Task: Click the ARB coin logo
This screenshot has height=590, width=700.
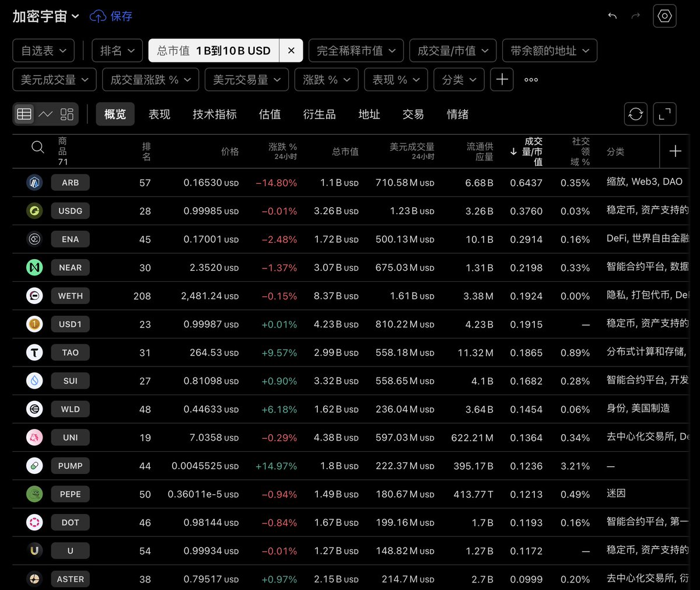Action: 35,183
